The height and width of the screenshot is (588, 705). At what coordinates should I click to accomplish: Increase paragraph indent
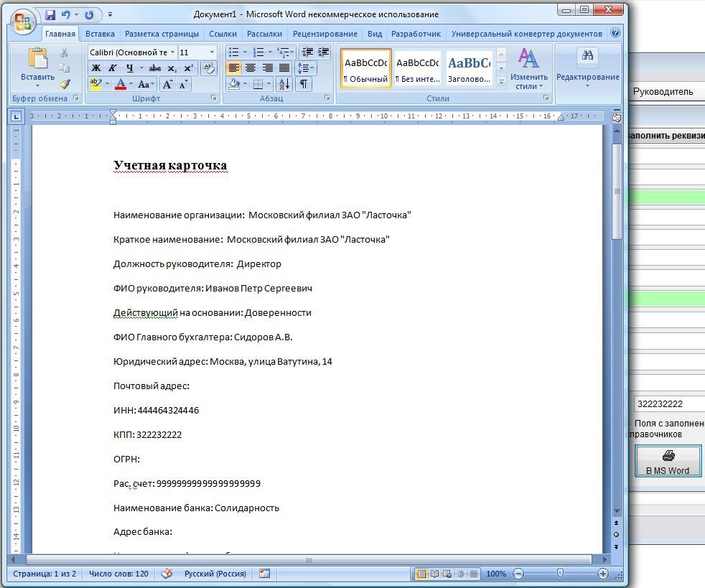pos(324,52)
